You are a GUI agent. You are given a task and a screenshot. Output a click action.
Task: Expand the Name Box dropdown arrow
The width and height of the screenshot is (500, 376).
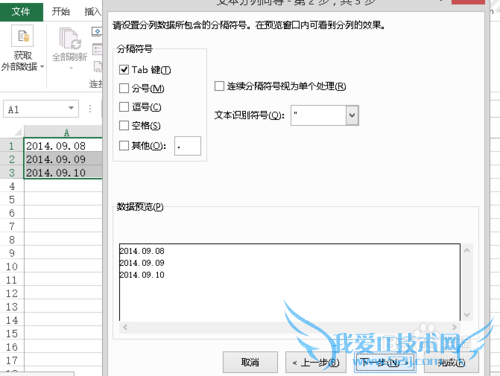[x=71, y=108]
